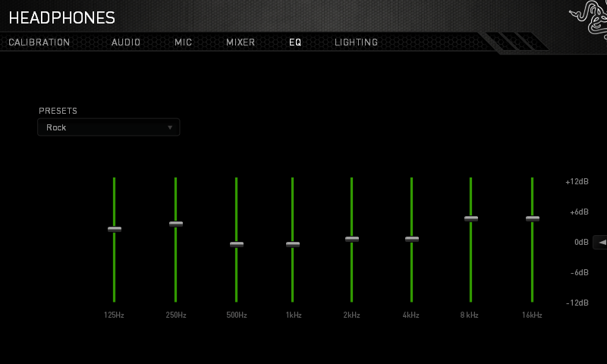The image size is (607, 364).
Task: Click the +6dB scale label
Action: 579,212
